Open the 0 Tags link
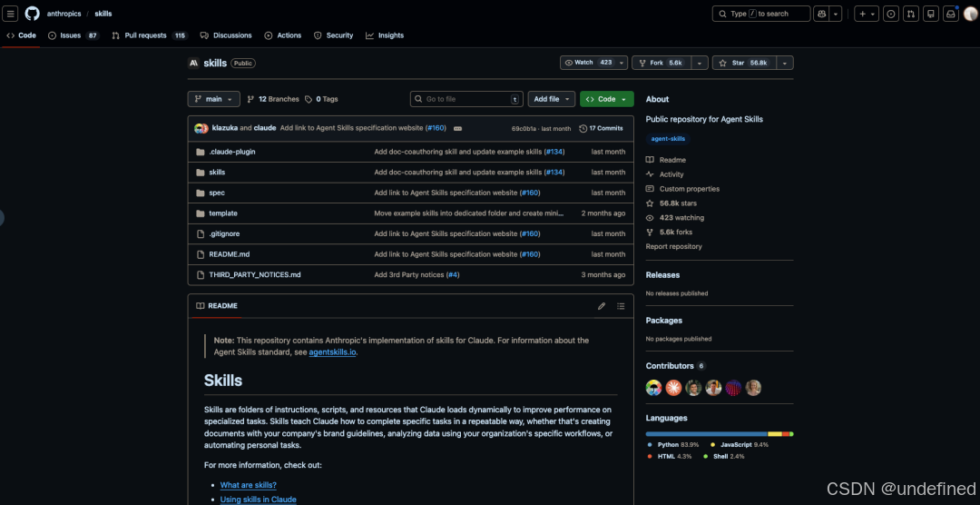980x505 pixels. click(x=321, y=99)
